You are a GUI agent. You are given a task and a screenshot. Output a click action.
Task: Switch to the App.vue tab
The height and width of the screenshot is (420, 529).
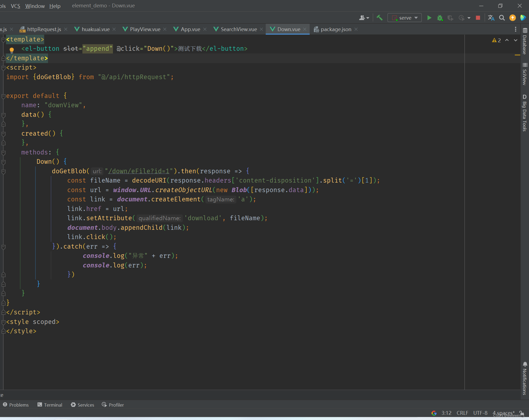190,29
